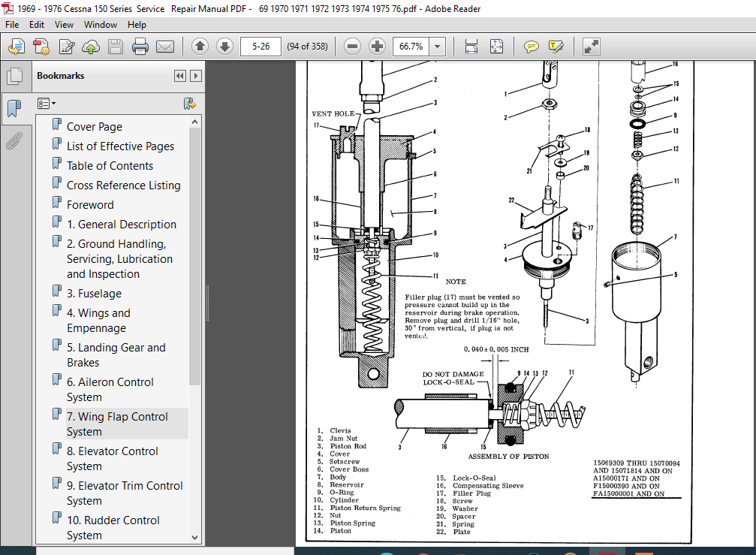Click the page number field showing 5-26
Viewport: 756px width, 555px height.
tap(261, 47)
